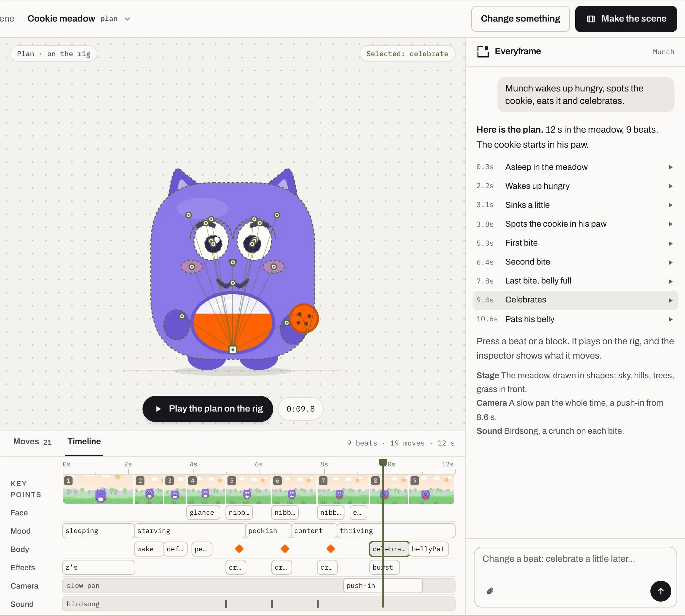
Task: Select the 'glance' block on Face track
Action: click(203, 512)
